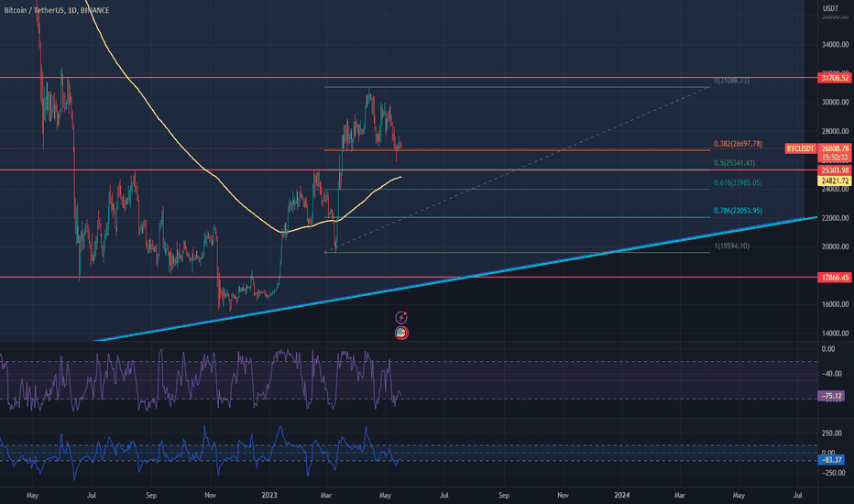
Task: Click -250.00 on the lower indicator scale
Action: click(x=831, y=473)
